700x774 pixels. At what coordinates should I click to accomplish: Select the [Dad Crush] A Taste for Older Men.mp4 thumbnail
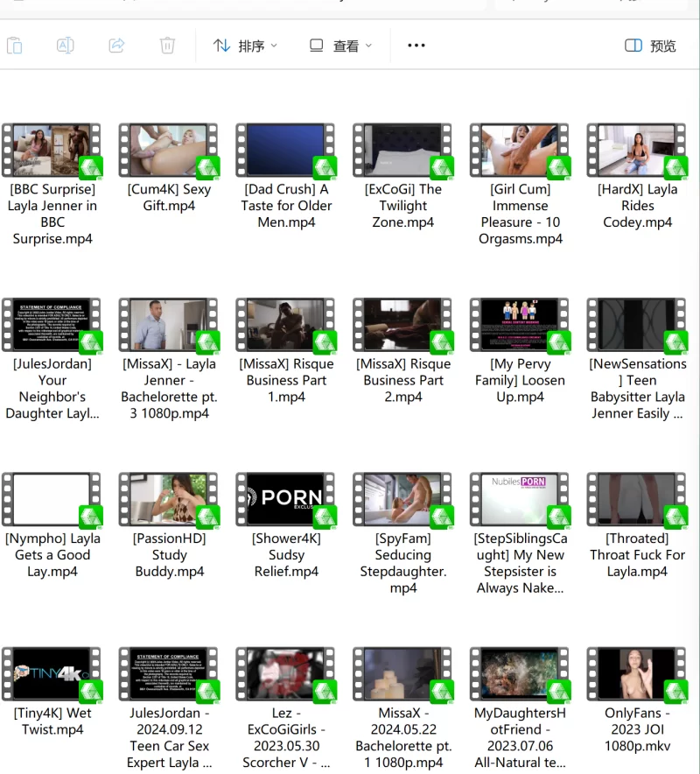point(286,151)
